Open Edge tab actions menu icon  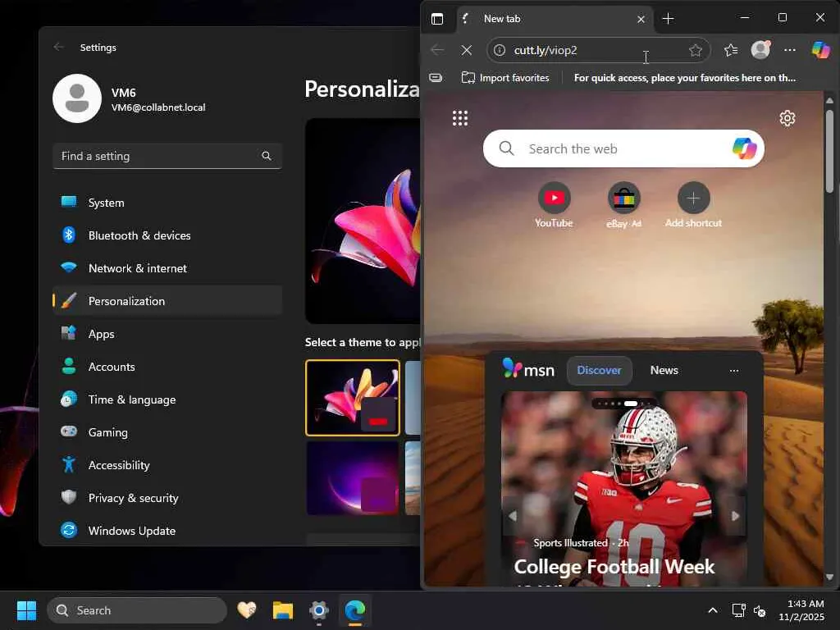pos(437,19)
